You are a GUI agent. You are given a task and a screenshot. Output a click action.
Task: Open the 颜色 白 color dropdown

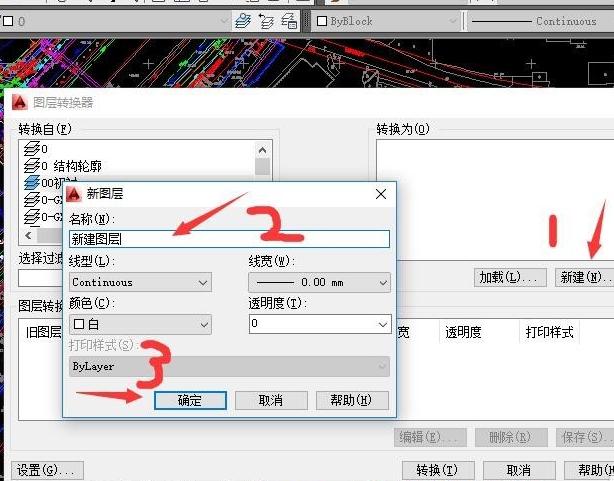(x=140, y=324)
